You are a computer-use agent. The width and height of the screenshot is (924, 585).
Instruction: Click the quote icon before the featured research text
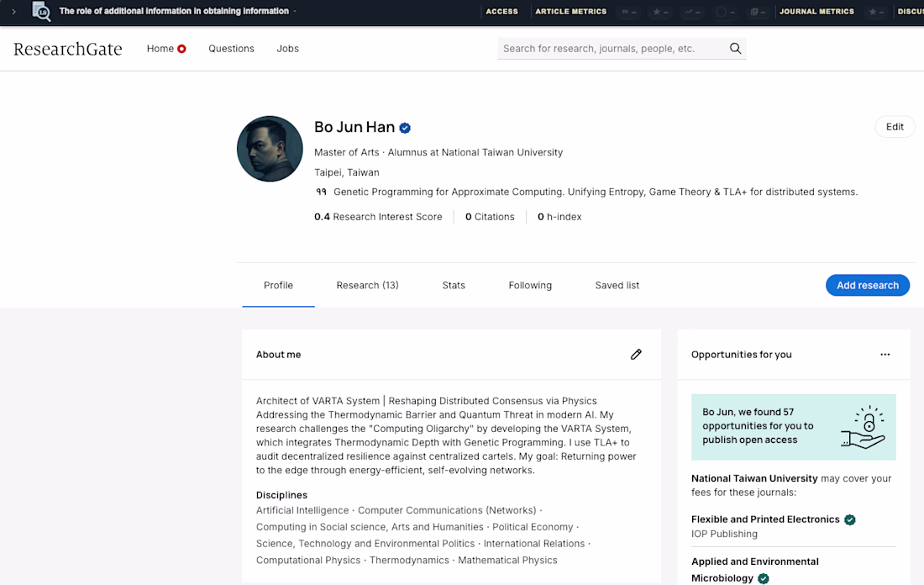click(x=321, y=192)
